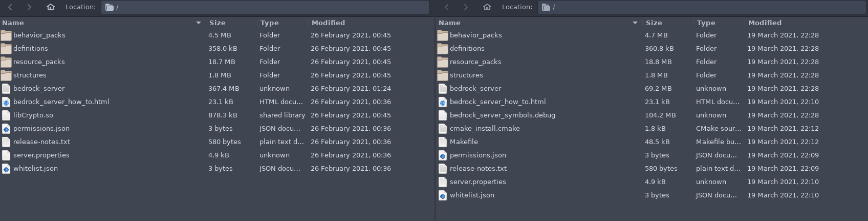
Task: Click the left pane Home icon
Action: [x=50, y=7]
